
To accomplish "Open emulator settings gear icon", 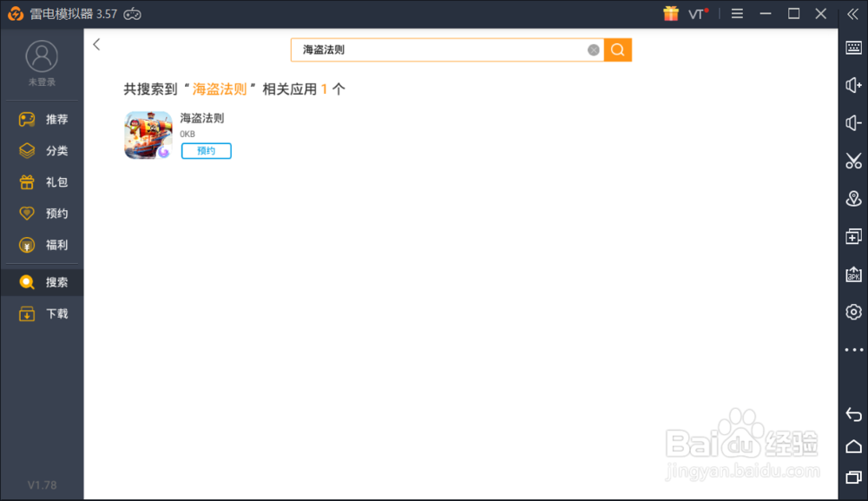I will pyautogui.click(x=853, y=312).
